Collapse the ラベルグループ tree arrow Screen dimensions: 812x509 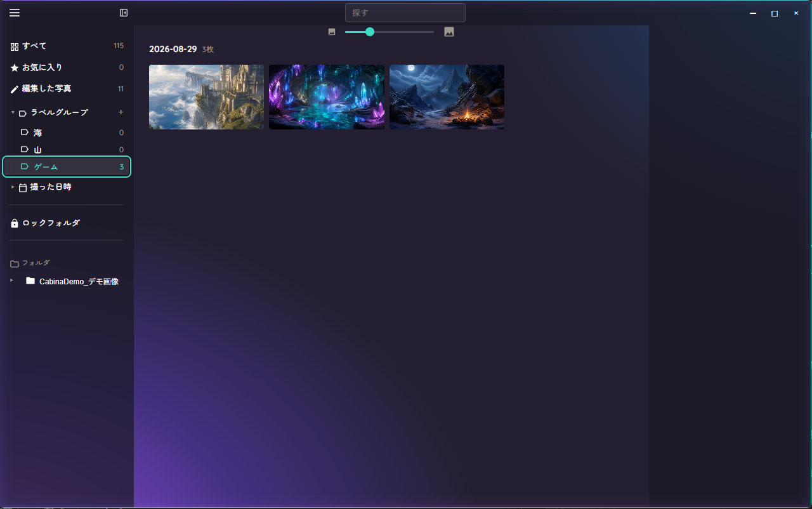(13, 112)
